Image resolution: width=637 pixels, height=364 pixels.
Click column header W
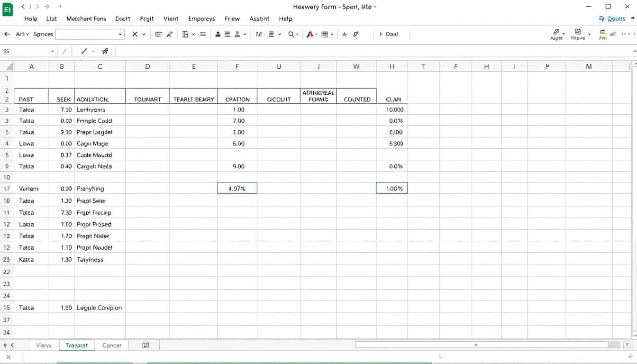pos(356,66)
